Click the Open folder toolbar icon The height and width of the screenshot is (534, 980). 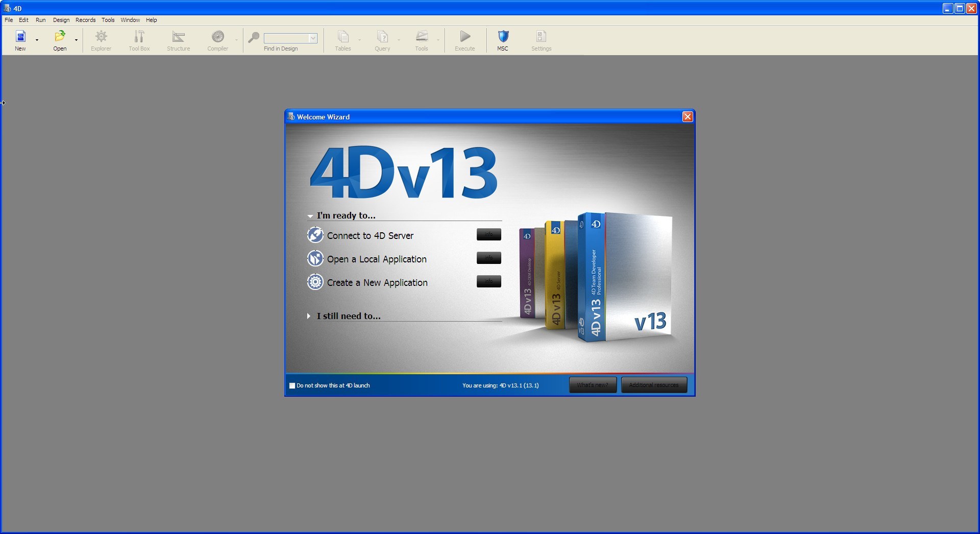60,36
